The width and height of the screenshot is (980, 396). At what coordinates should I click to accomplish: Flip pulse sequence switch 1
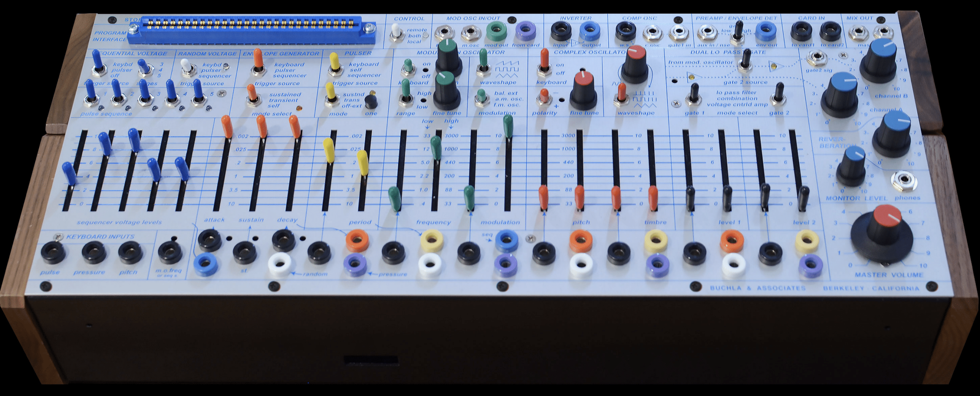pyautogui.click(x=91, y=92)
